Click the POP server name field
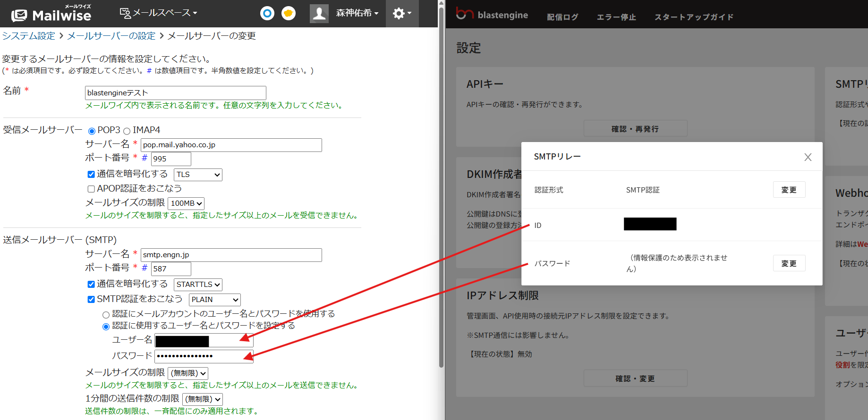868x420 pixels. point(231,145)
